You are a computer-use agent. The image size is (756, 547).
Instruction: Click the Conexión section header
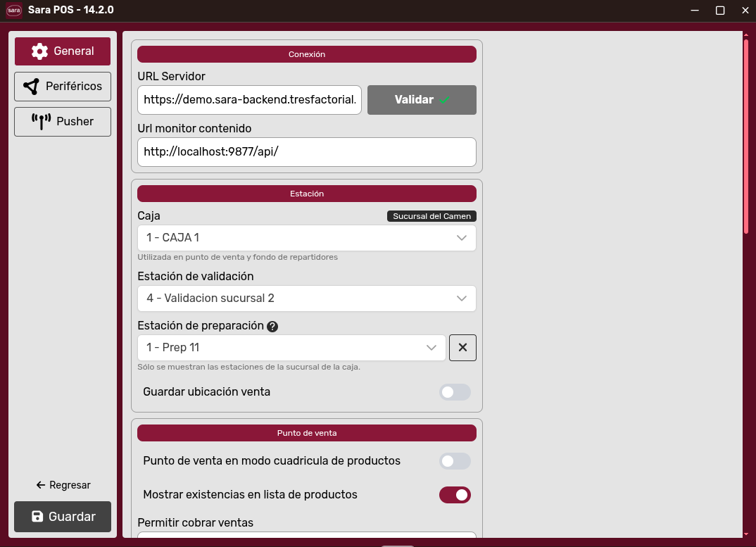pyautogui.click(x=307, y=54)
